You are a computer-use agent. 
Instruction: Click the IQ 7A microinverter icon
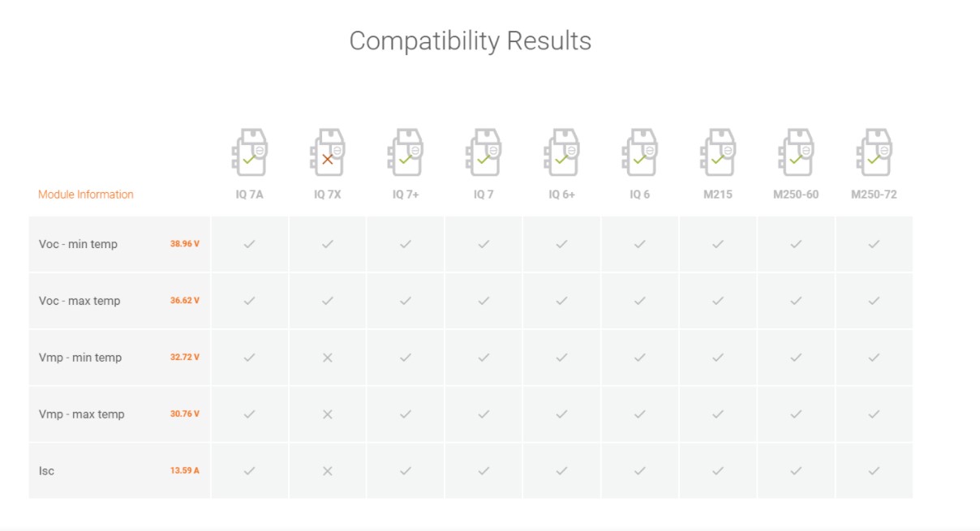(x=249, y=152)
